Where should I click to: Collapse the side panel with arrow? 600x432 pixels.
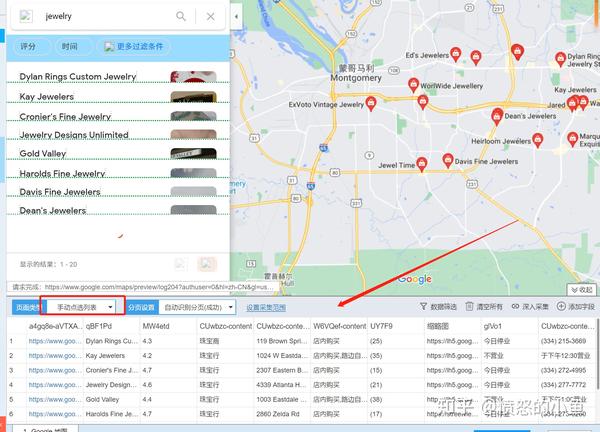(x=236, y=16)
